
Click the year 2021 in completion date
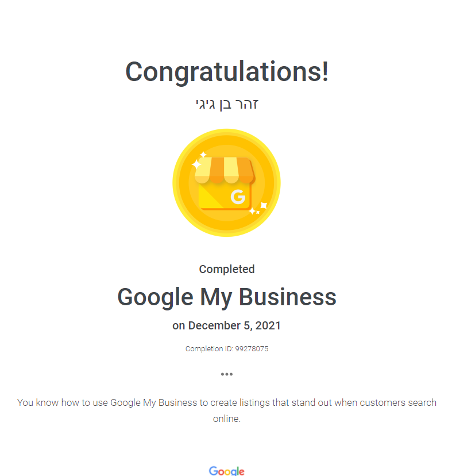point(268,325)
